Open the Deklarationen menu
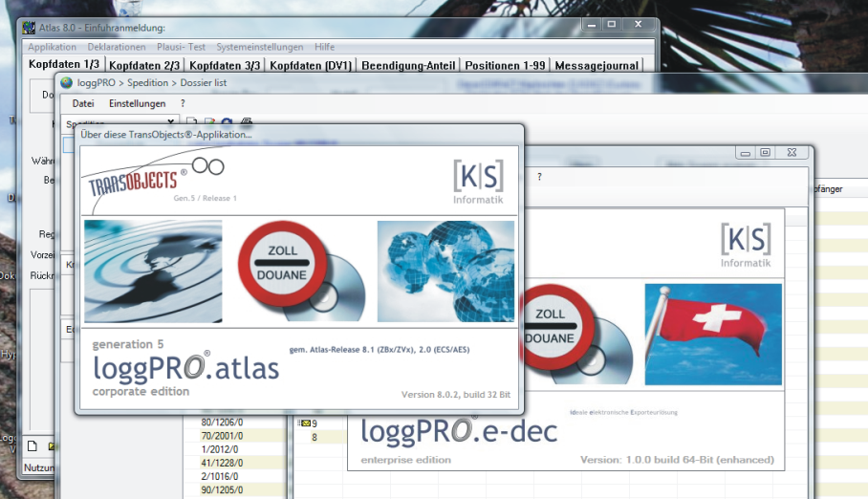 tap(117, 47)
